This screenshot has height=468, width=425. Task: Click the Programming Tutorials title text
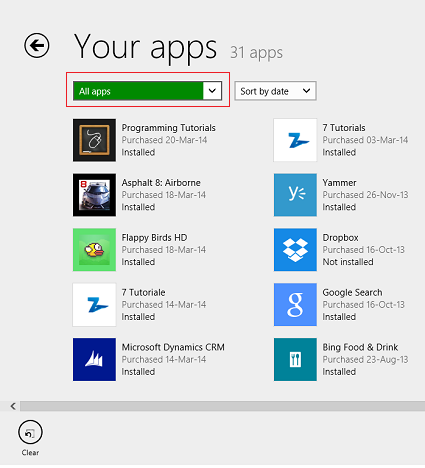168,128
